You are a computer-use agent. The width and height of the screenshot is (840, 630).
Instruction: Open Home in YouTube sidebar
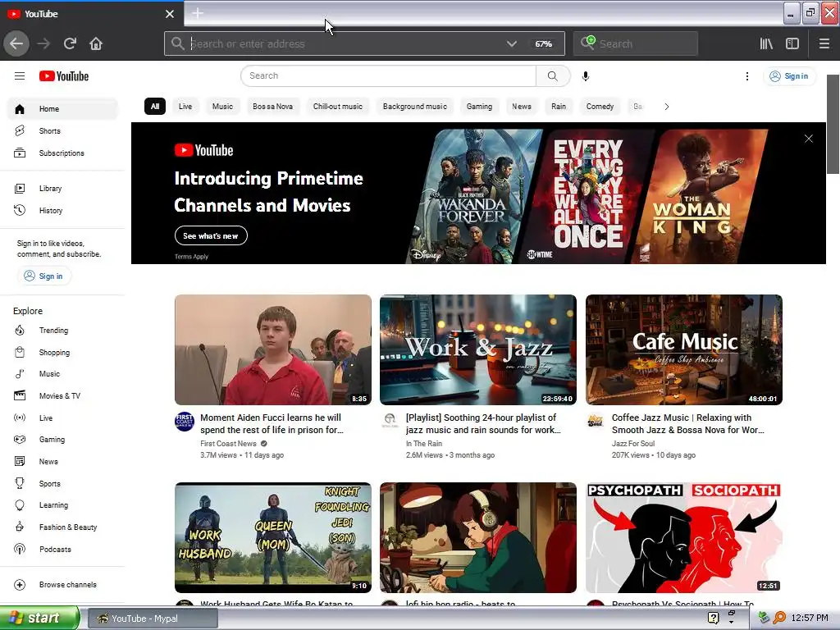tap(62, 109)
